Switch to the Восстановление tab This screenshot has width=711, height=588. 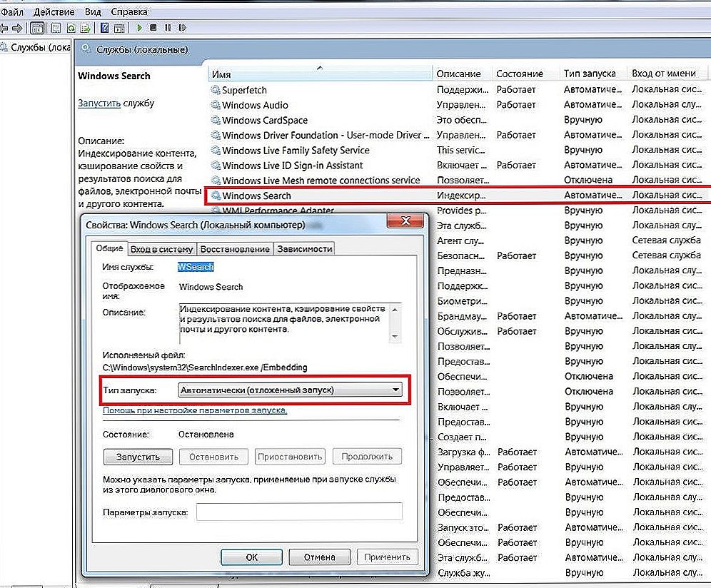click(235, 249)
